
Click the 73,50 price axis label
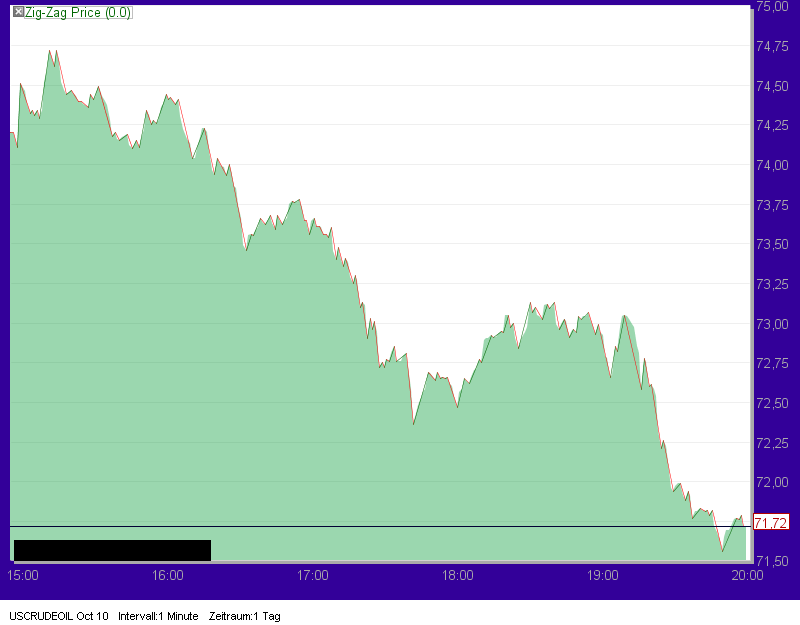[x=772, y=244]
